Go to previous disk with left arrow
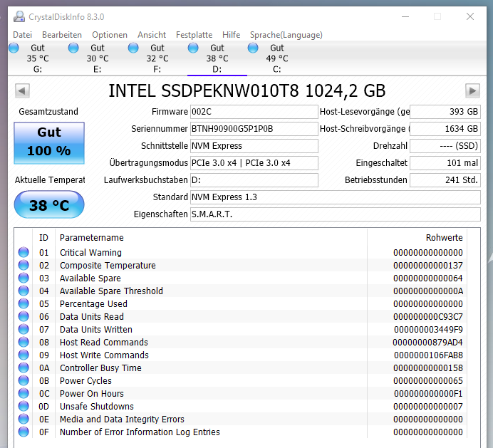The width and height of the screenshot is (493, 448). tap(22, 91)
